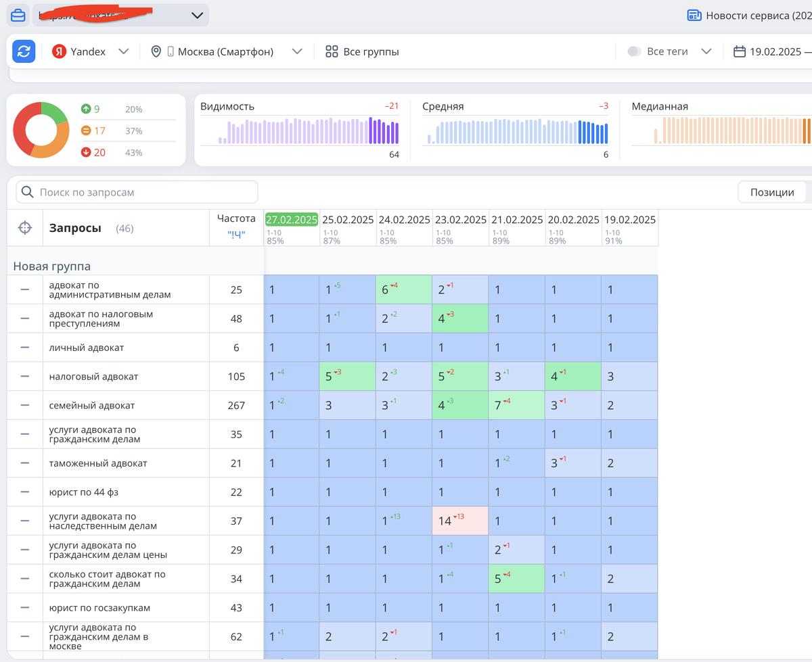Click the crosshair target icon in table header
Screen dimensions: 812x662
[25, 228]
